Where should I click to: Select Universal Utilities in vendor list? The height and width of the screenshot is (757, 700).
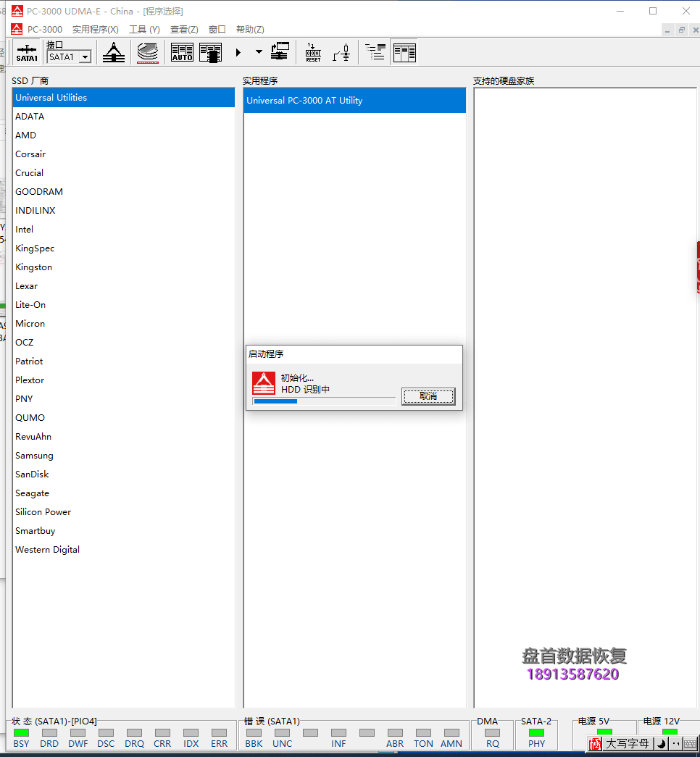124,98
